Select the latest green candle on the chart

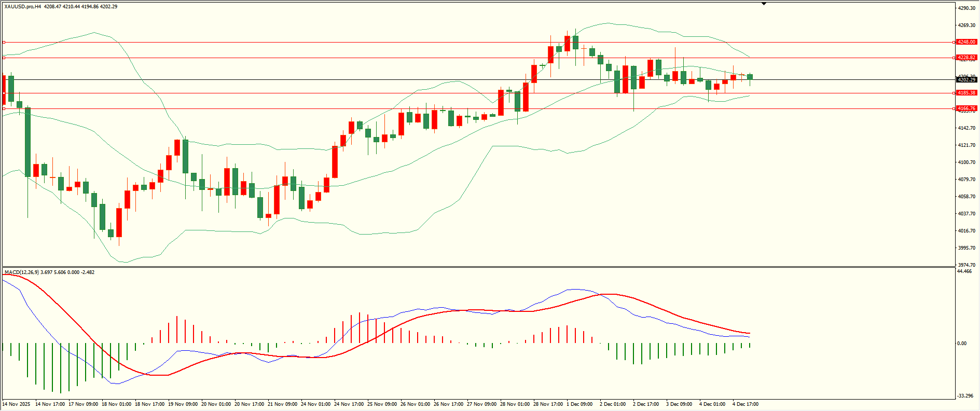[750, 77]
